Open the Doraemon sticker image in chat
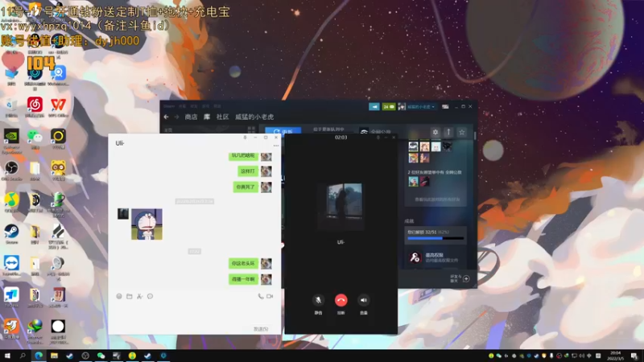Screen dimensions: 644x362 (147, 224)
